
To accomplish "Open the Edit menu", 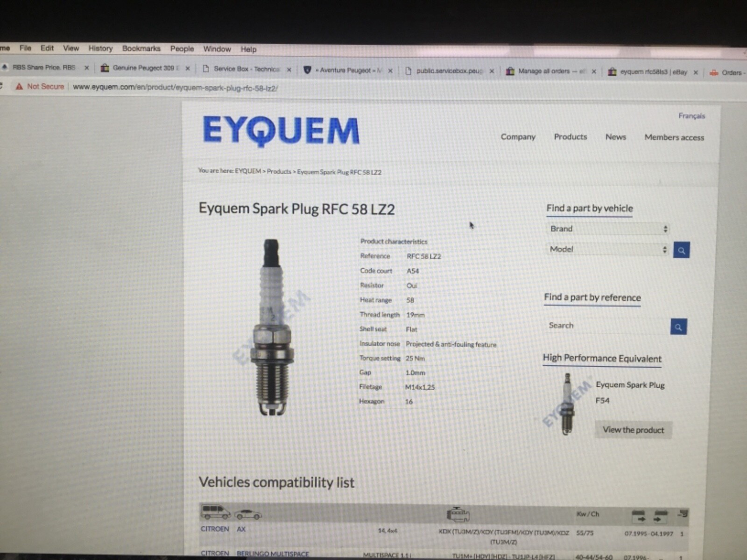I will [x=47, y=48].
